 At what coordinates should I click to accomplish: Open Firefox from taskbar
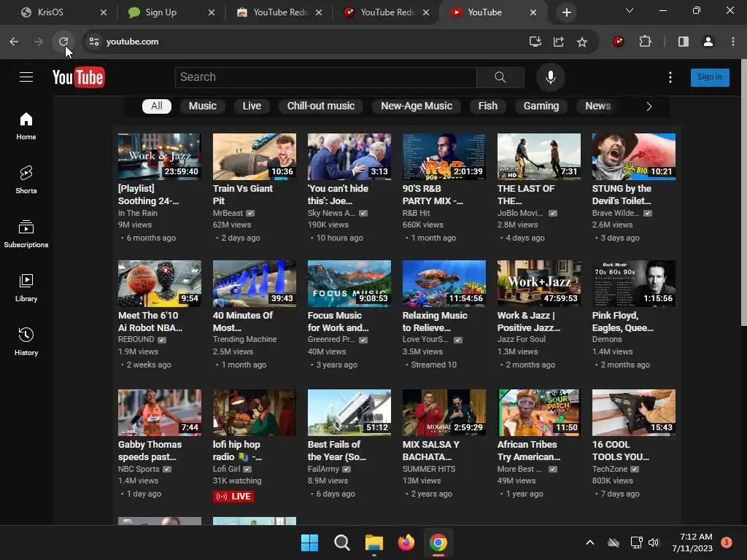[x=406, y=542]
